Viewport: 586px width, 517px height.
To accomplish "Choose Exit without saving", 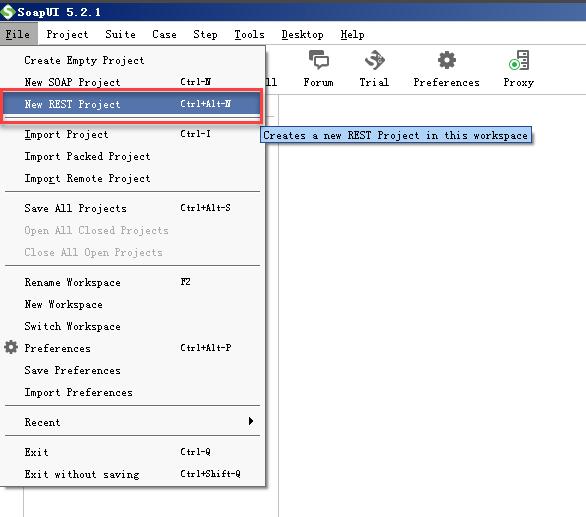I will point(133,474).
